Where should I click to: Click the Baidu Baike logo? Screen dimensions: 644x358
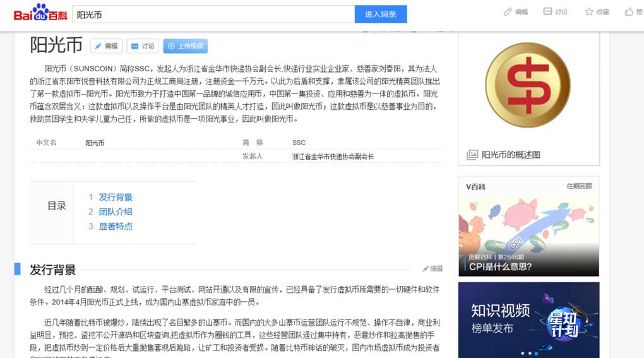(x=40, y=13)
